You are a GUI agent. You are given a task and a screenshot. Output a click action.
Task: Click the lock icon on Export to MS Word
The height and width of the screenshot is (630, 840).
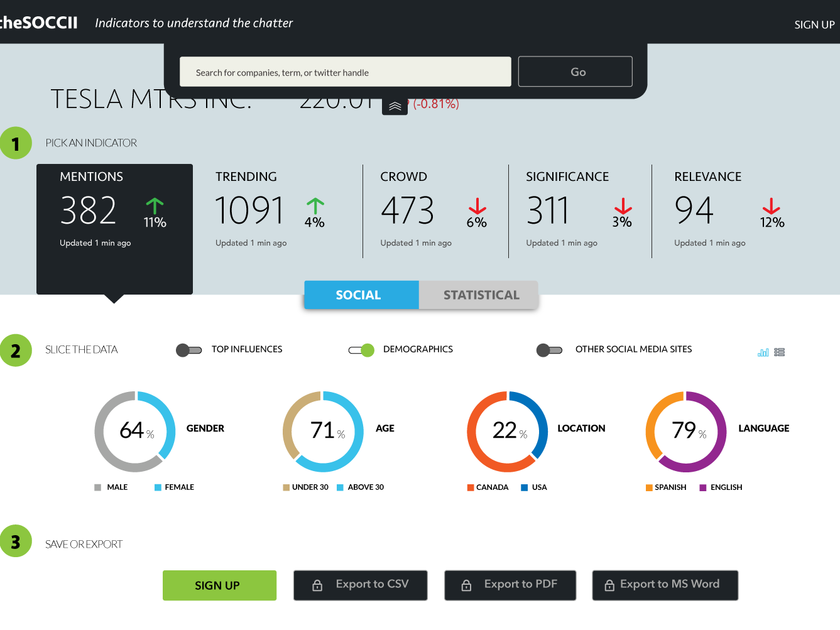tap(609, 585)
